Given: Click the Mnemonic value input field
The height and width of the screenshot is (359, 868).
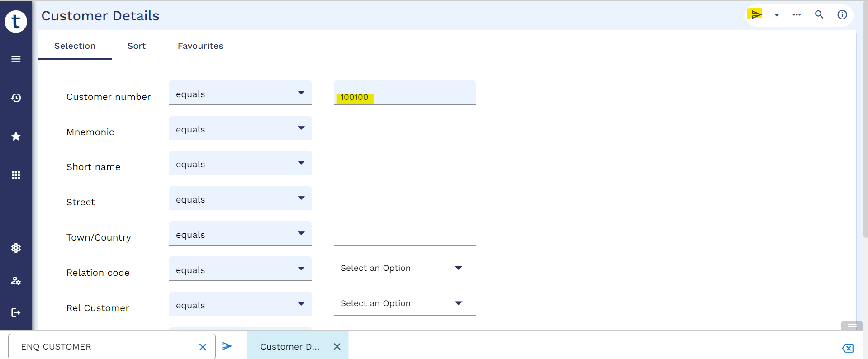Looking at the screenshot, I should click(404, 129).
